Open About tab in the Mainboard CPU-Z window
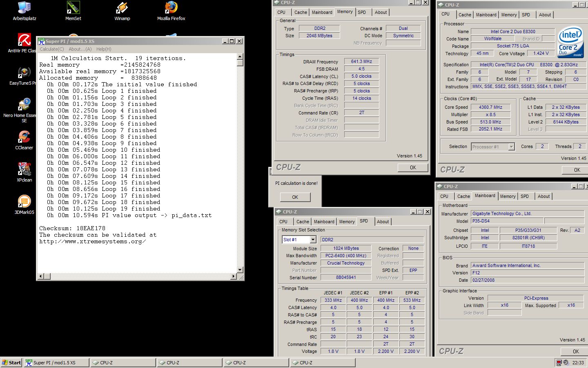This screenshot has width=588, height=368. (543, 196)
